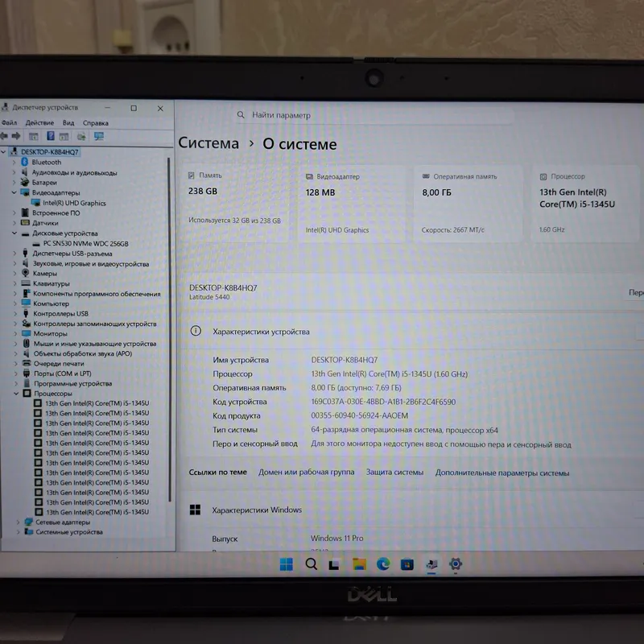Open the Справка menu
Viewport: 644px width, 644px height.
[x=96, y=123]
